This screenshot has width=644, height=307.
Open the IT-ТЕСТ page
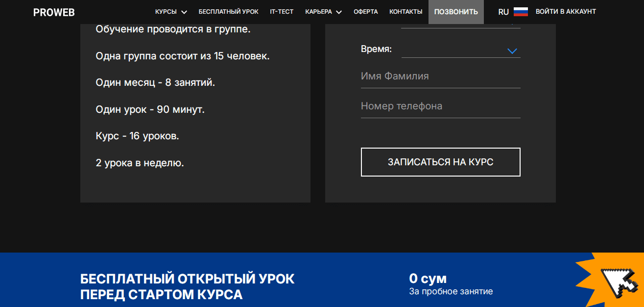[282, 11]
